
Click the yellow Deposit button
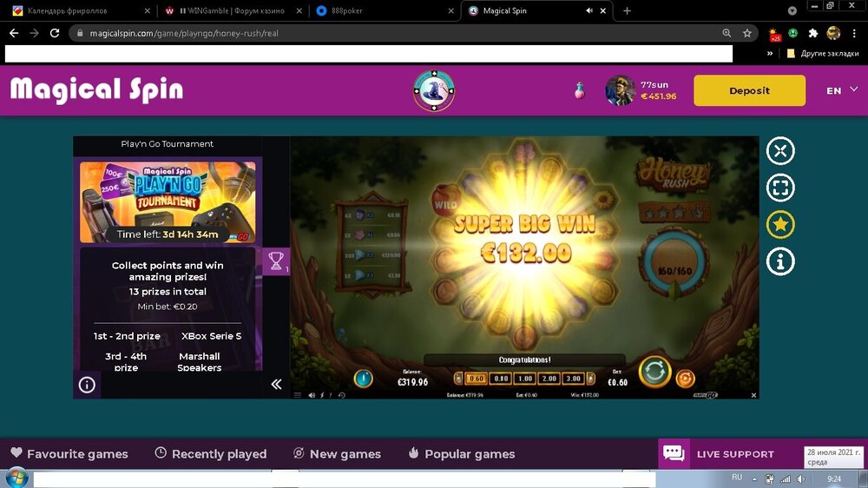(749, 90)
